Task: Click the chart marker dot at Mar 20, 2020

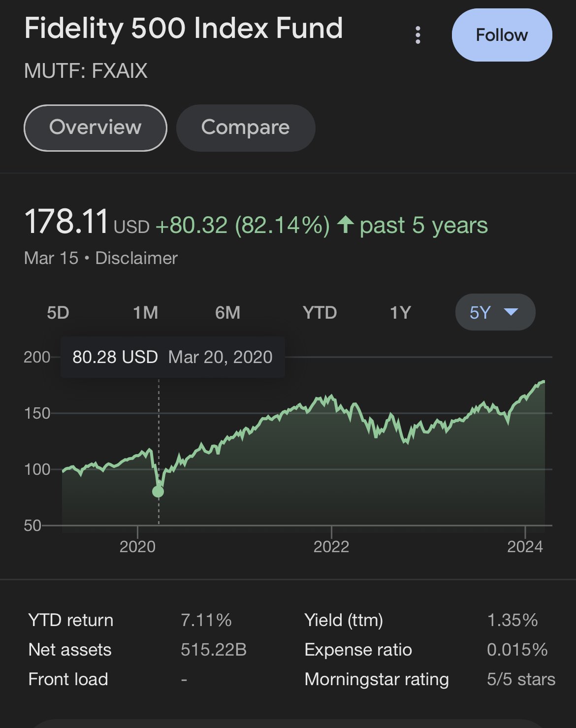Action: (x=158, y=492)
